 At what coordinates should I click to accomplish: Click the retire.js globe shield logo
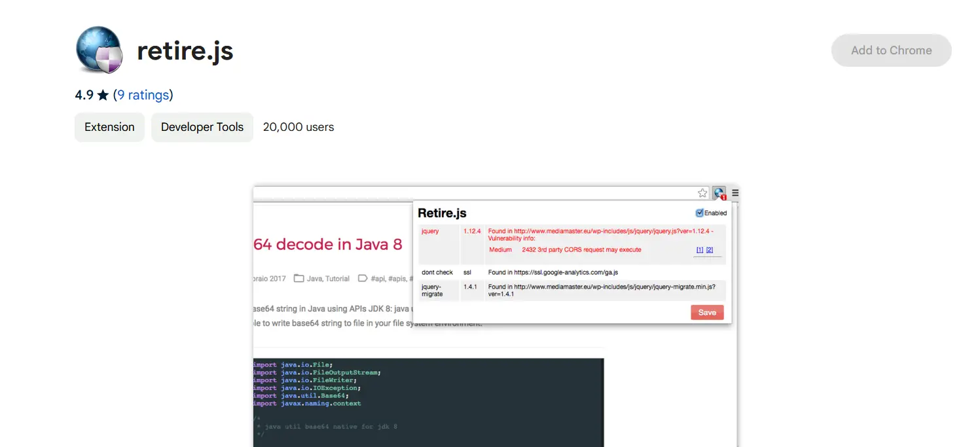point(100,50)
